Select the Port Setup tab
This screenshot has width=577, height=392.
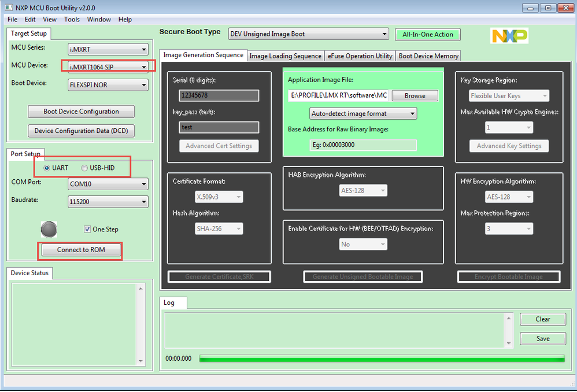coord(25,154)
